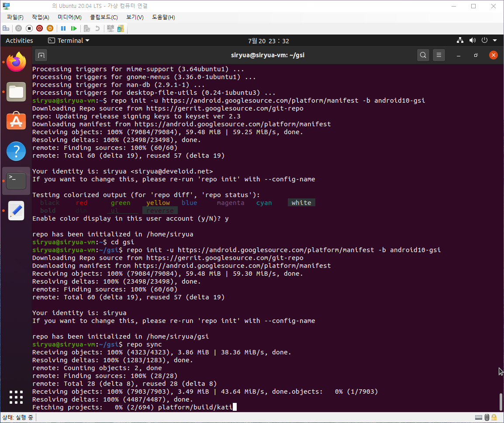Viewport: 504px width, 423px height.
Task: Click the share/USB resources icon in toolbar
Action: (x=121, y=28)
